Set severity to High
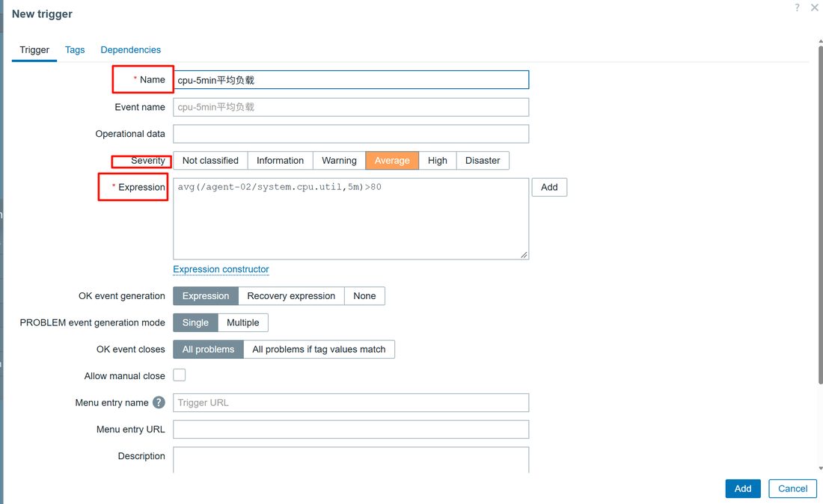Image resolution: width=823 pixels, height=504 pixels. click(438, 161)
